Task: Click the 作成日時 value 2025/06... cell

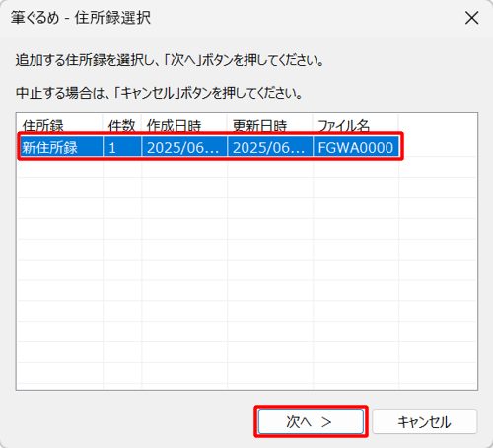Action: pos(184,147)
